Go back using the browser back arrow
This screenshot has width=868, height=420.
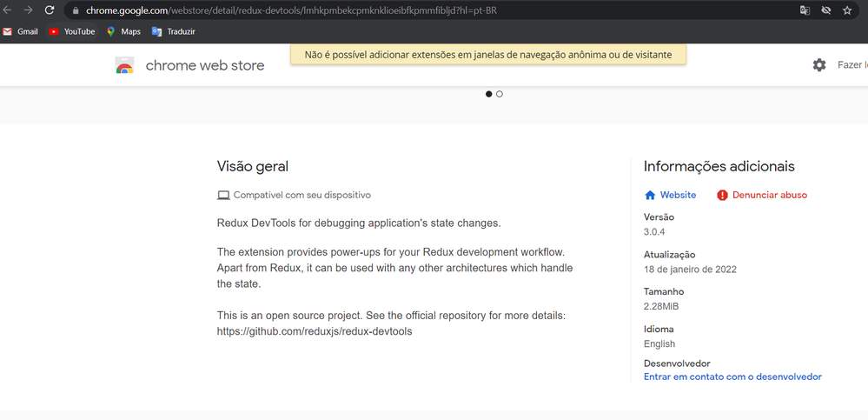(x=8, y=10)
